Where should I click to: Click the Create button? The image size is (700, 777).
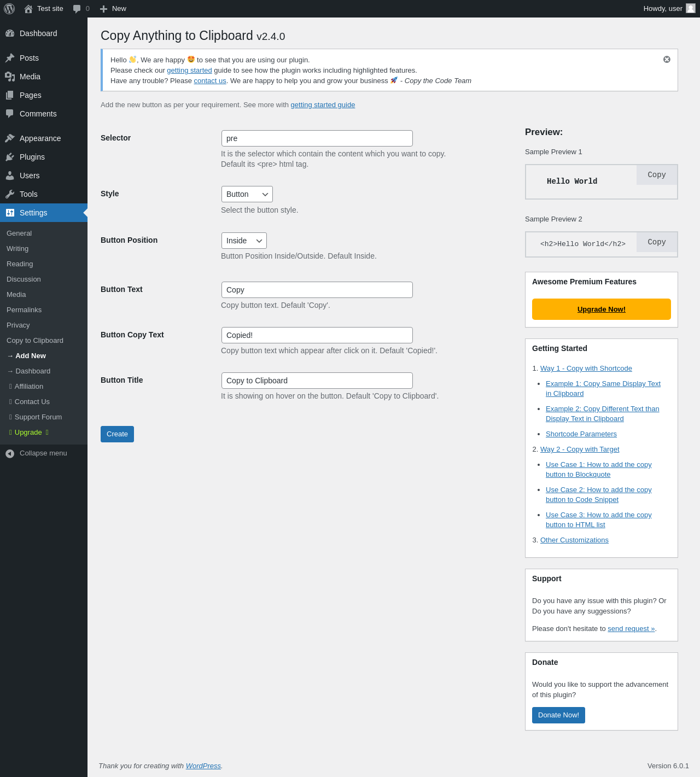point(117,434)
